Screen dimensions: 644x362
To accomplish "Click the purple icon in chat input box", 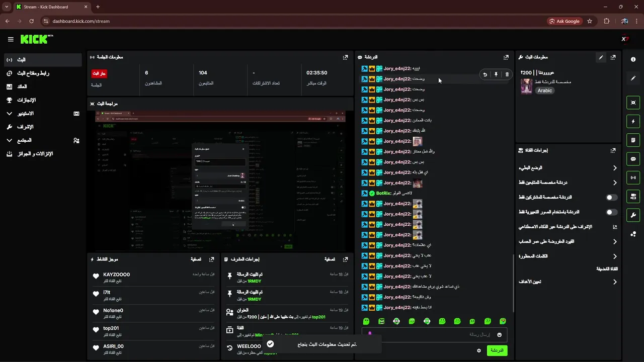I will point(370,333).
